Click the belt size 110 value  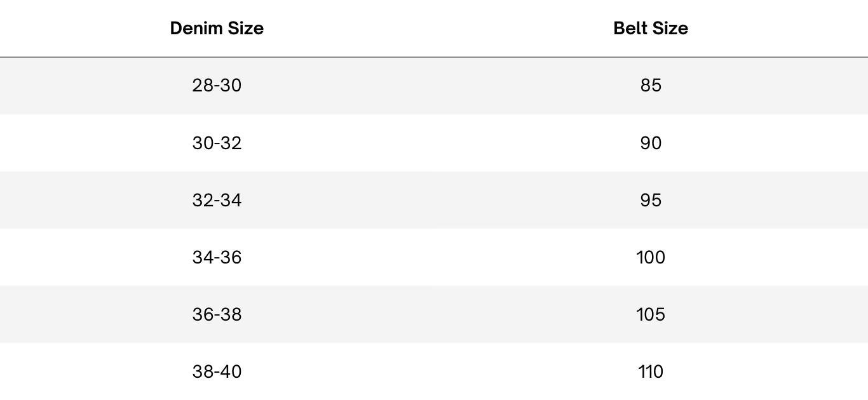tap(651, 371)
